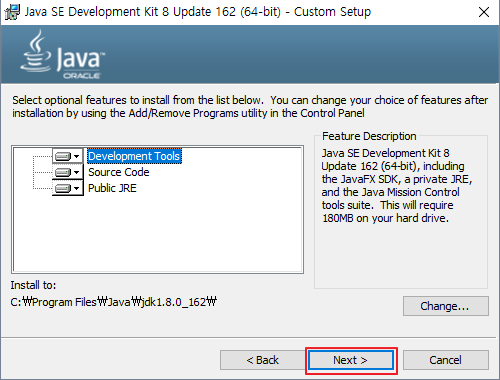Click the Java Oracle logo in the banner
Image resolution: width=500 pixels, height=380 pixels.
point(62,54)
